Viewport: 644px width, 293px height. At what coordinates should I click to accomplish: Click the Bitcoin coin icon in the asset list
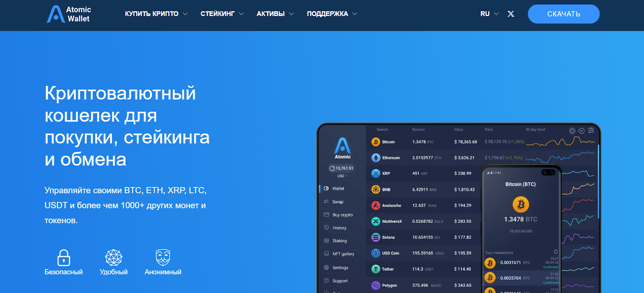click(376, 142)
